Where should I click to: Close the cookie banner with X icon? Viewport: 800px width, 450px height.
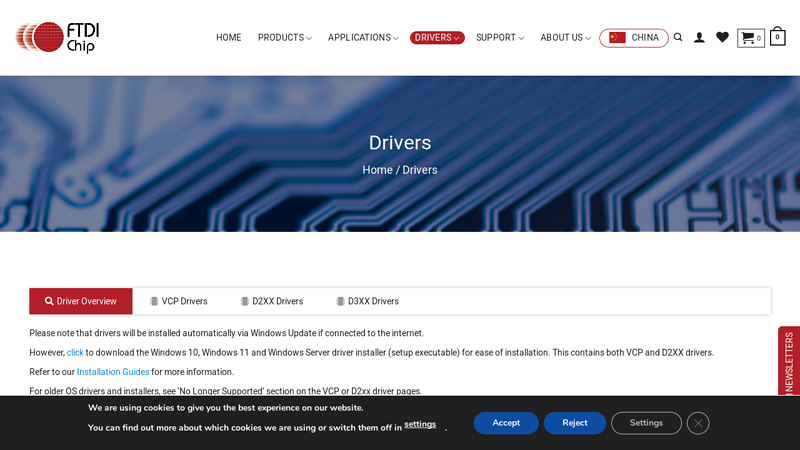point(698,423)
